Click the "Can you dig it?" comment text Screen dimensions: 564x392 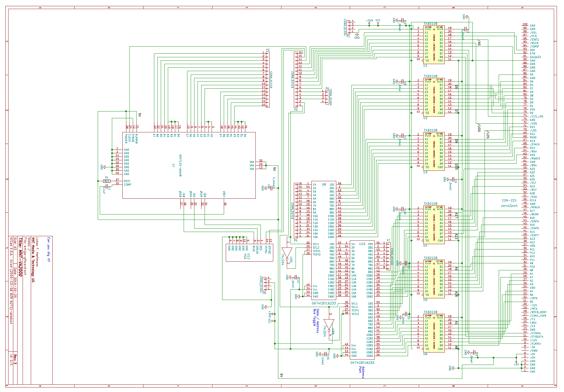point(49,249)
